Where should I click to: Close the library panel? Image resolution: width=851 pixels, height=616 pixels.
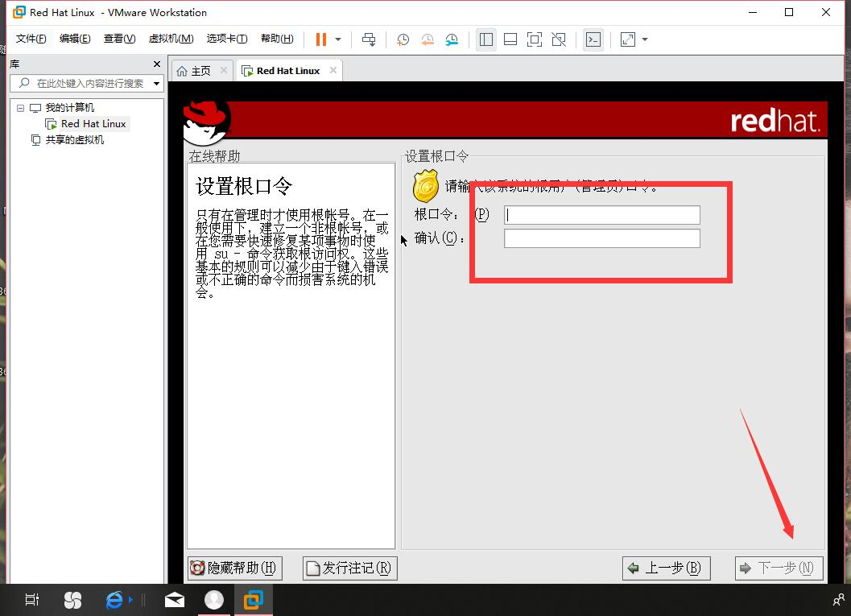157,64
